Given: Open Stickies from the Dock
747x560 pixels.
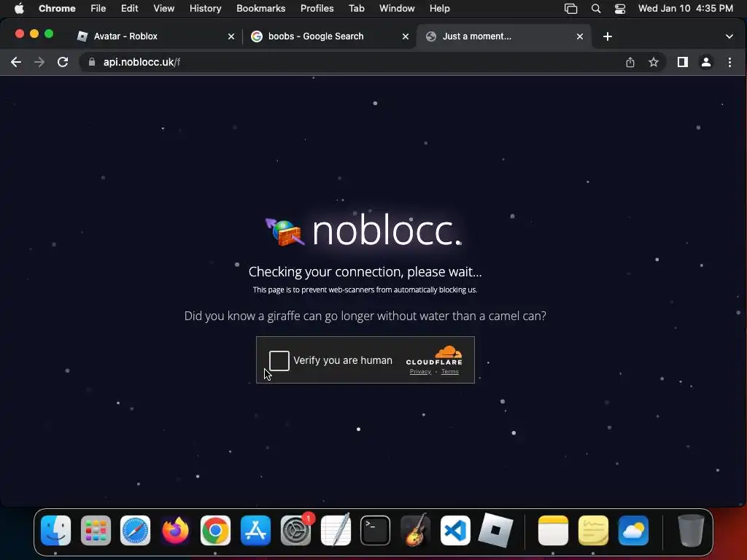Looking at the screenshot, I should click(593, 531).
